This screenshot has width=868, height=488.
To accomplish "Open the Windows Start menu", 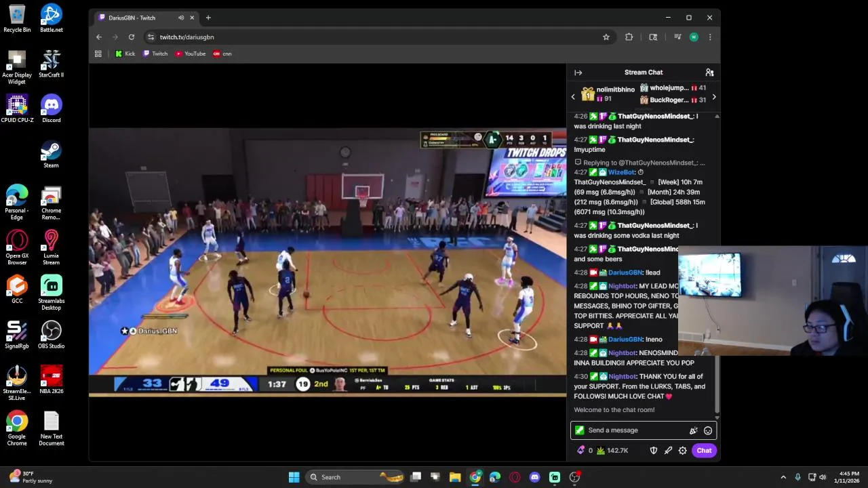I will click(294, 477).
